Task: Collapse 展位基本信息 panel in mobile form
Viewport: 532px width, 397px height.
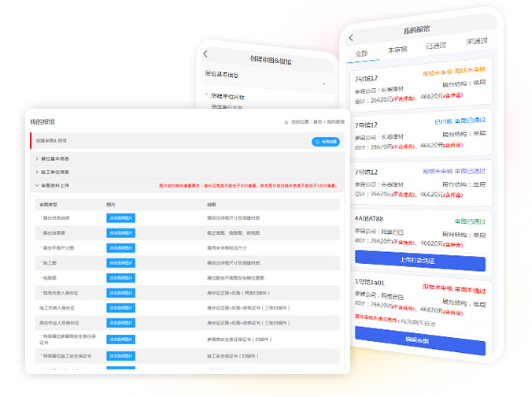Action: (323, 83)
